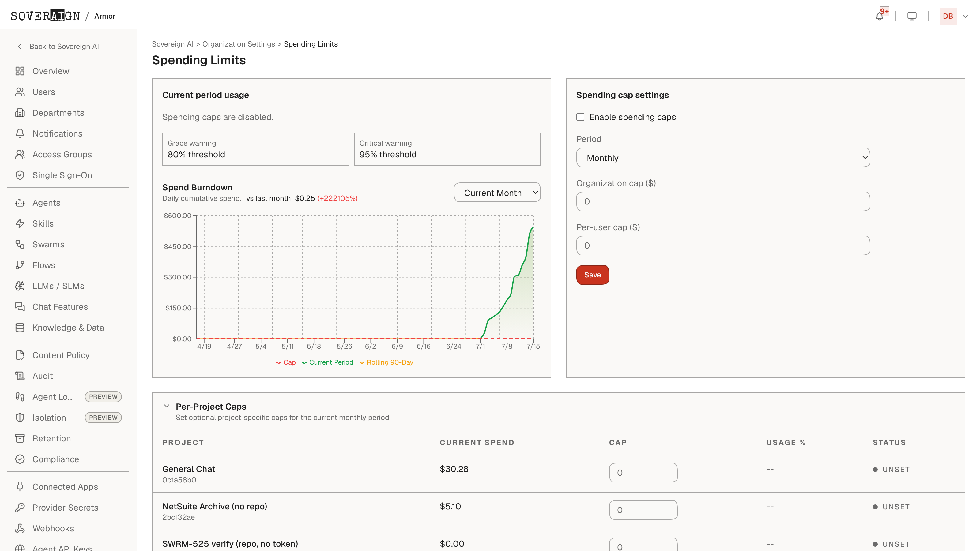Image resolution: width=980 pixels, height=551 pixels.
Task: Click the monitor display icon in header
Action: 912,16
